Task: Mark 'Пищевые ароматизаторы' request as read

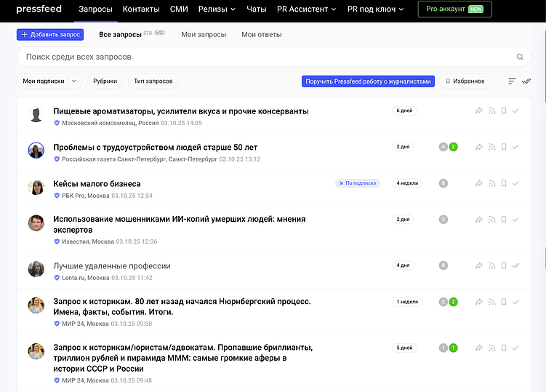Action: pos(515,111)
